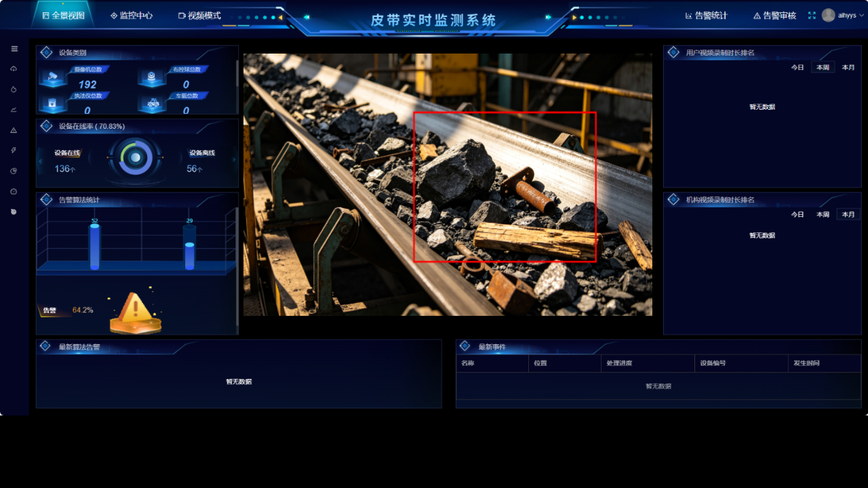Open 告警统计 in the top navigation
The height and width of the screenshot is (488, 868).
[x=706, y=16]
